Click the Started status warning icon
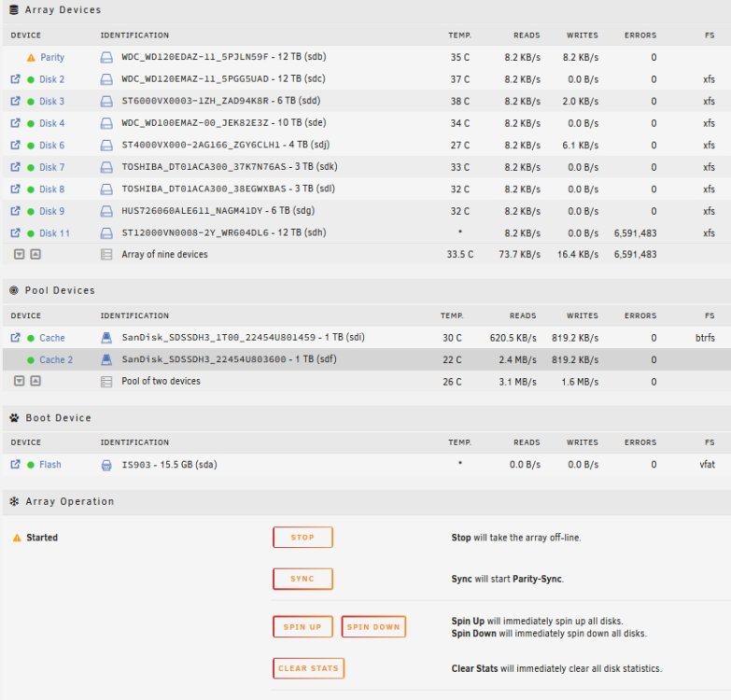Screen dimensions: 731x700 17,538
